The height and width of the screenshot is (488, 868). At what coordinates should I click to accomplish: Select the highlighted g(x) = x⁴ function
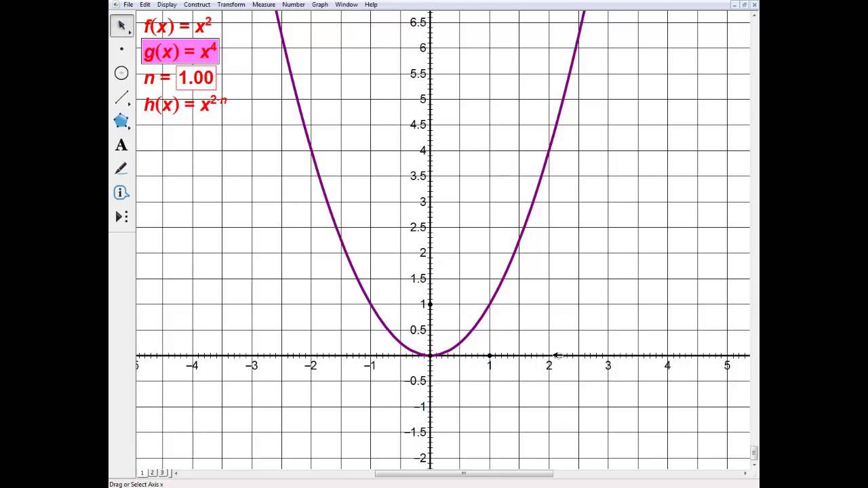[180, 52]
